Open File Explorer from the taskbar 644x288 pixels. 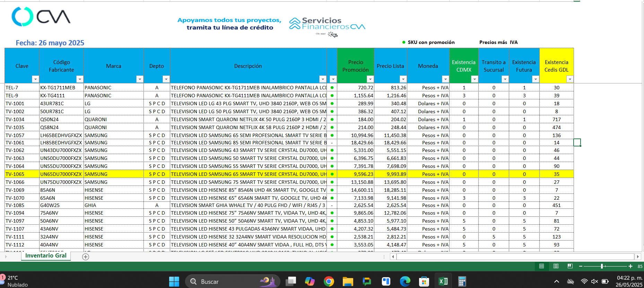pos(348,281)
